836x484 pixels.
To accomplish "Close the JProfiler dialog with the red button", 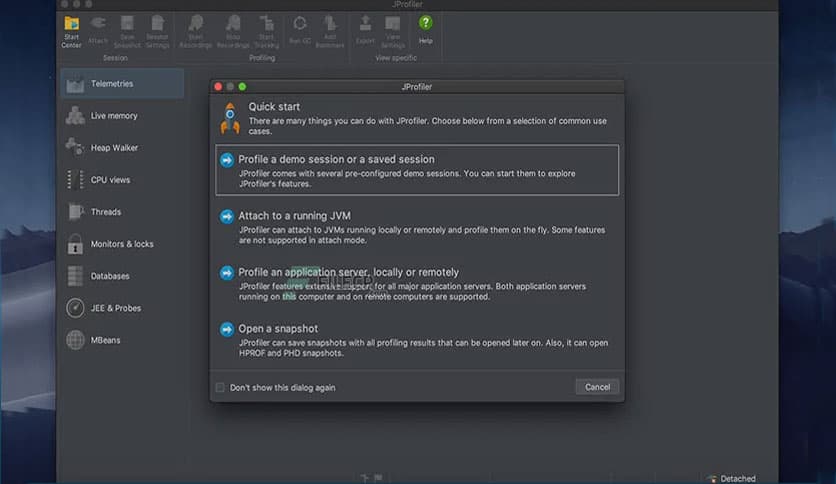I will coord(218,86).
